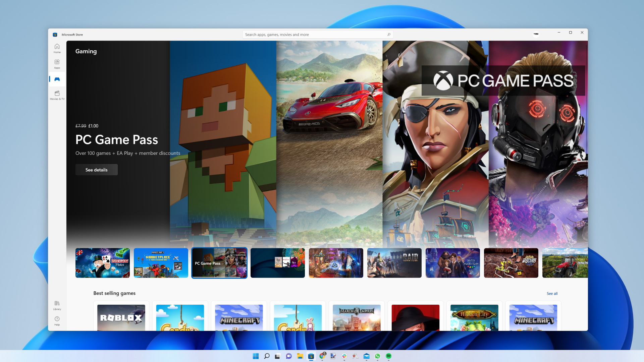Click the See details button
644x362 pixels.
pyautogui.click(x=97, y=170)
